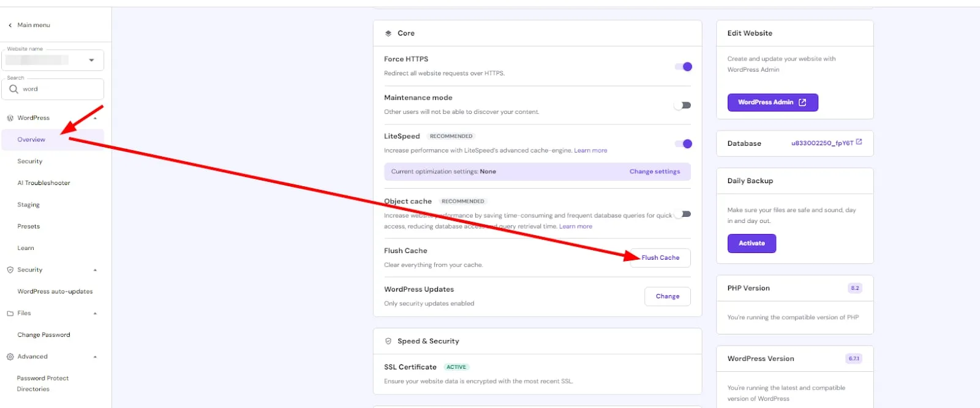Click the Advanced gear icon in sidebar
Screen dimensions: 980x408
point(10,357)
